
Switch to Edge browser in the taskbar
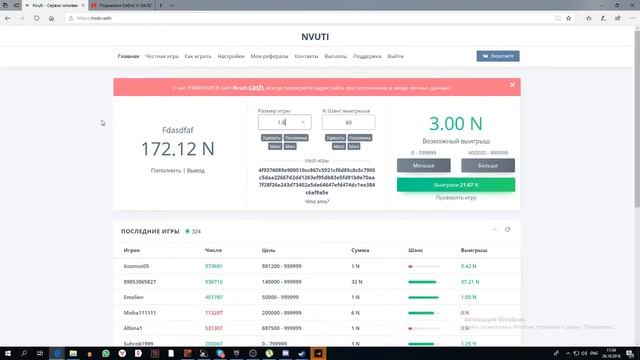[57, 353]
